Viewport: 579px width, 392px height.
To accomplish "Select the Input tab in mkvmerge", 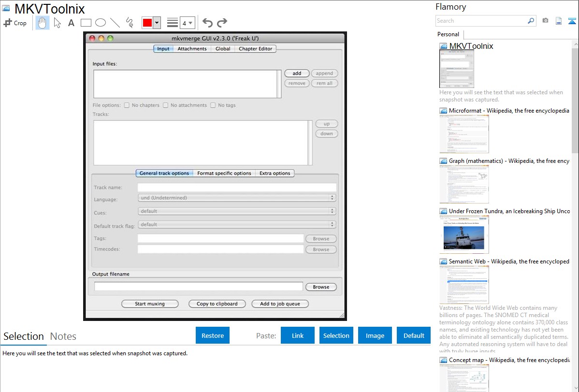I will pyautogui.click(x=163, y=49).
